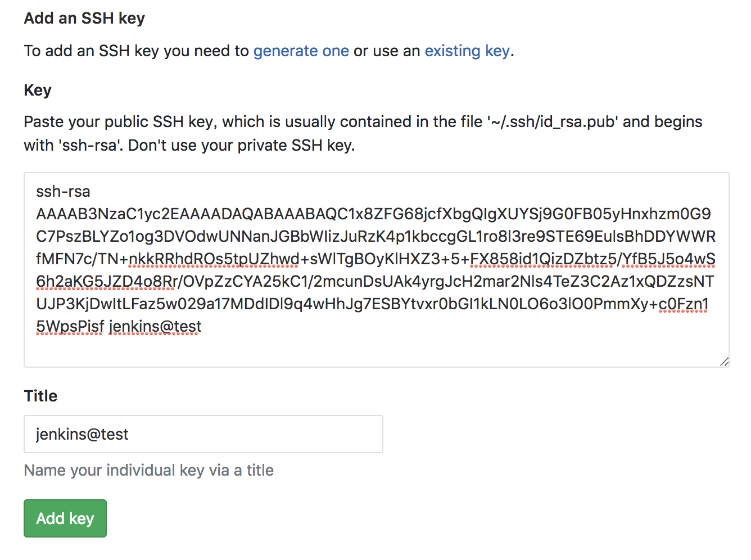Click the "Key" field label
This screenshot has width=751, height=560.
[x=38, y=91]
